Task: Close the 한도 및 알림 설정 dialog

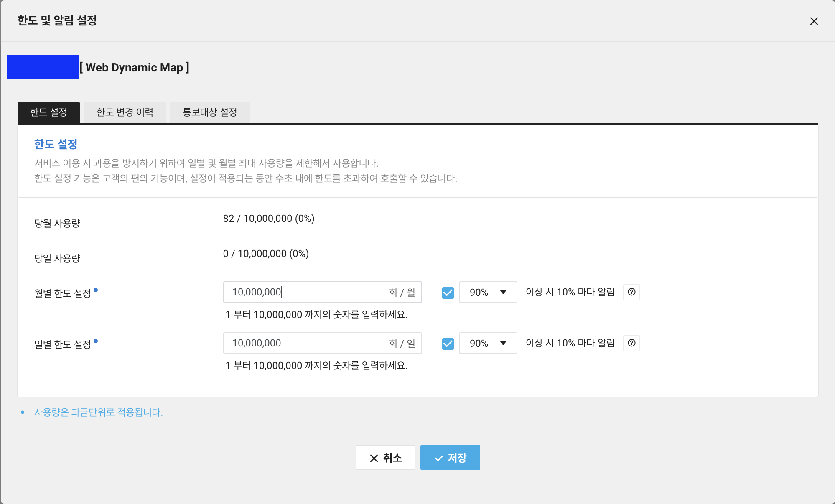Action: click(814, 21)
